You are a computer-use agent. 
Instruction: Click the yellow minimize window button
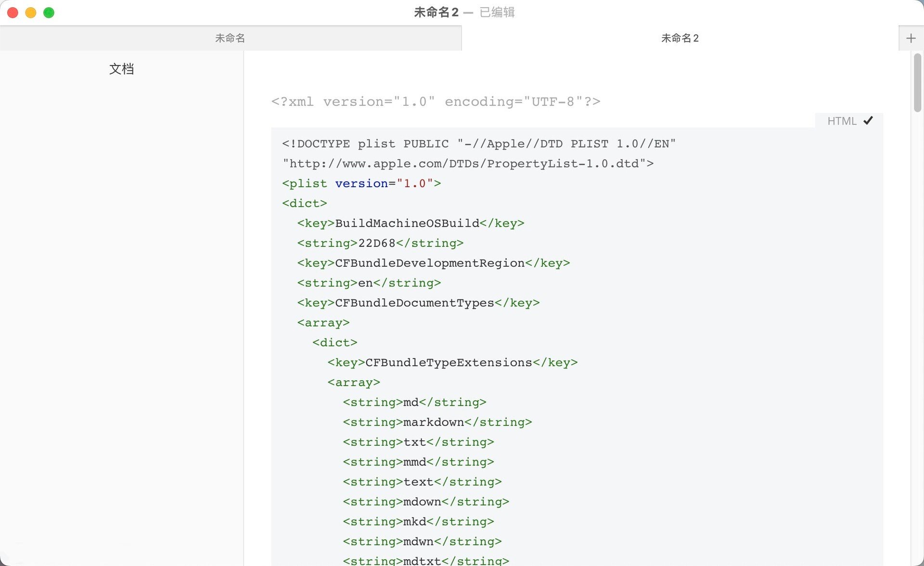[x=31, y=13]
